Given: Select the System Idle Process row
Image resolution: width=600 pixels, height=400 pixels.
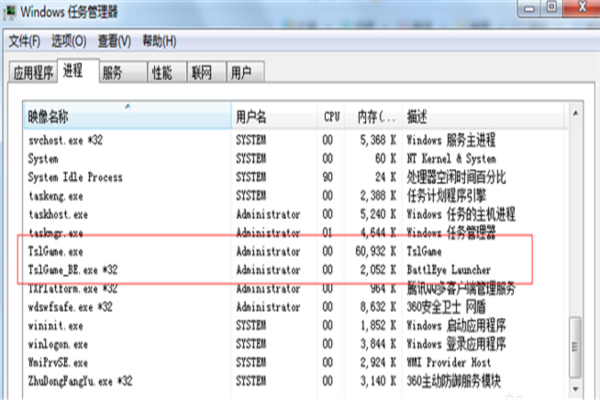Looking at the screenshot, I should (75, 177).
